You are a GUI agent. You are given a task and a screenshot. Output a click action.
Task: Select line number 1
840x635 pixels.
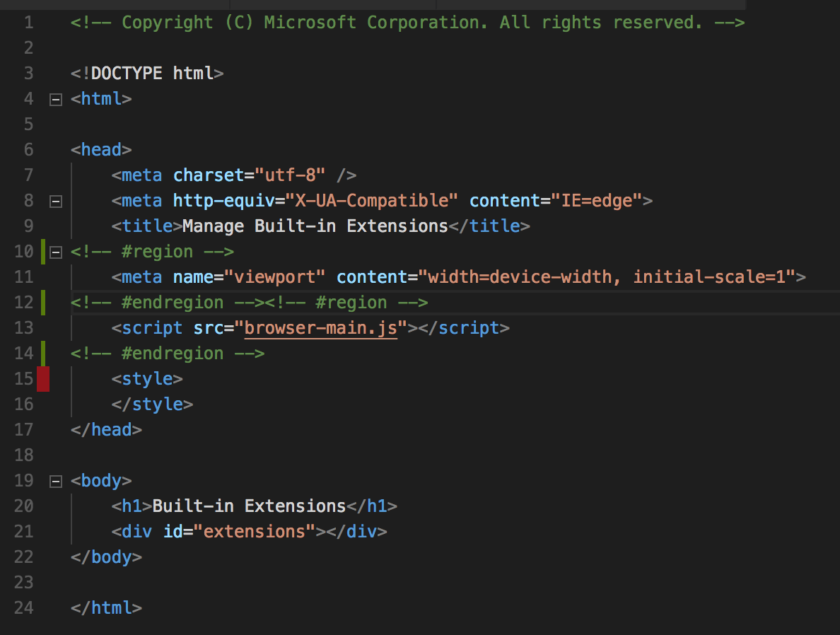tap(28, 22)
